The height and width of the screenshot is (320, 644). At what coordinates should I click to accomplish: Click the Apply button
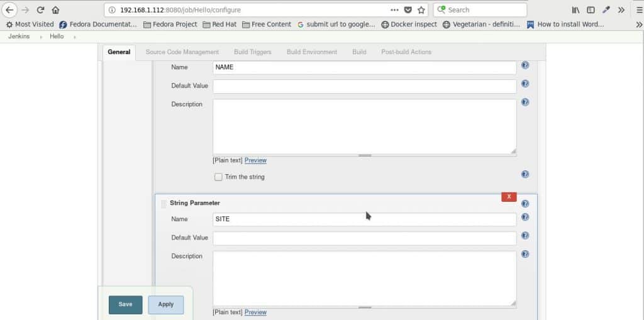(165, 304)
